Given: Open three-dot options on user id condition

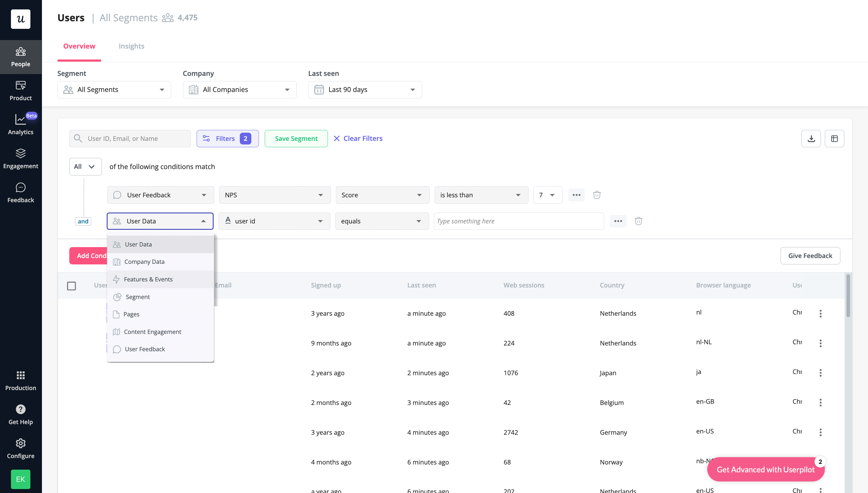Looking at the screenshot, I should coord(618,221).
